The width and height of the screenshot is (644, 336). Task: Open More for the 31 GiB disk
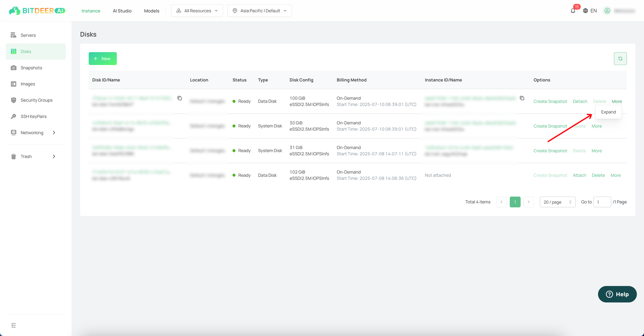(597, 151)
